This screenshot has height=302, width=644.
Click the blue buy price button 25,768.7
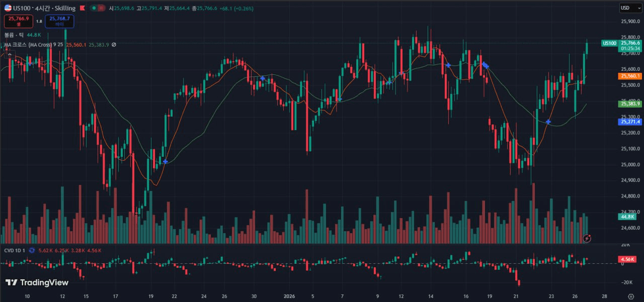click(59, 21)
